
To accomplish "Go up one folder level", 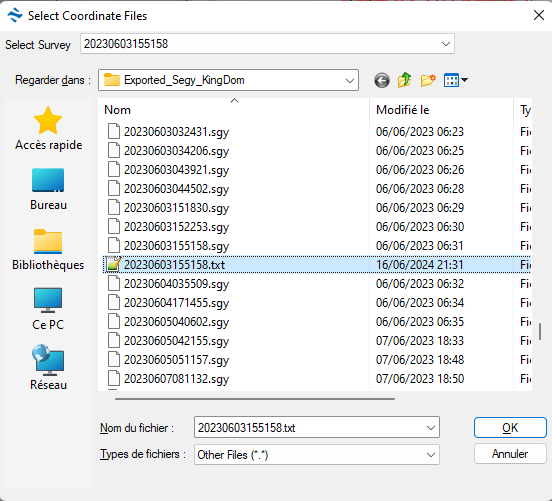I will [404, 80].
